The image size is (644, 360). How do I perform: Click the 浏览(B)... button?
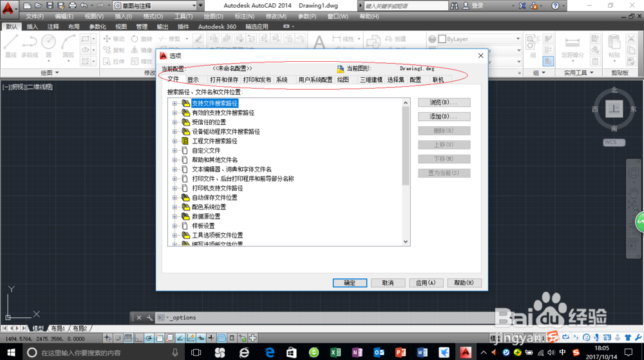pyautogui.click(x=444, y=102)
